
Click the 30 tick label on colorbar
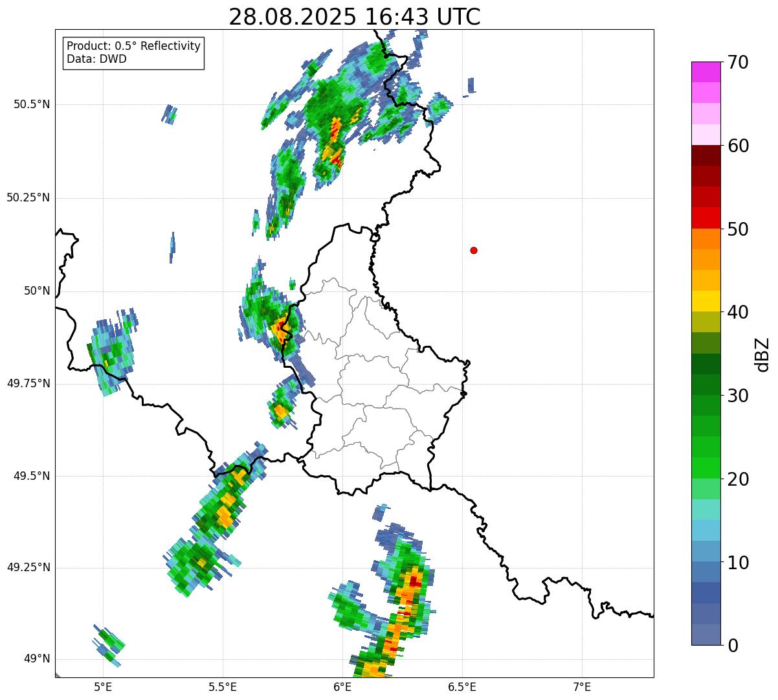(x=739, y=395)
